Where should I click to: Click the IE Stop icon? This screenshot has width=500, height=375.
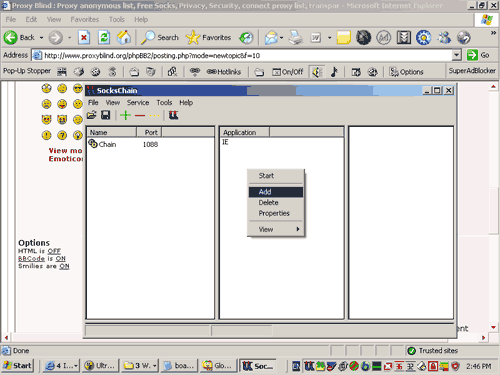point(84,37)
